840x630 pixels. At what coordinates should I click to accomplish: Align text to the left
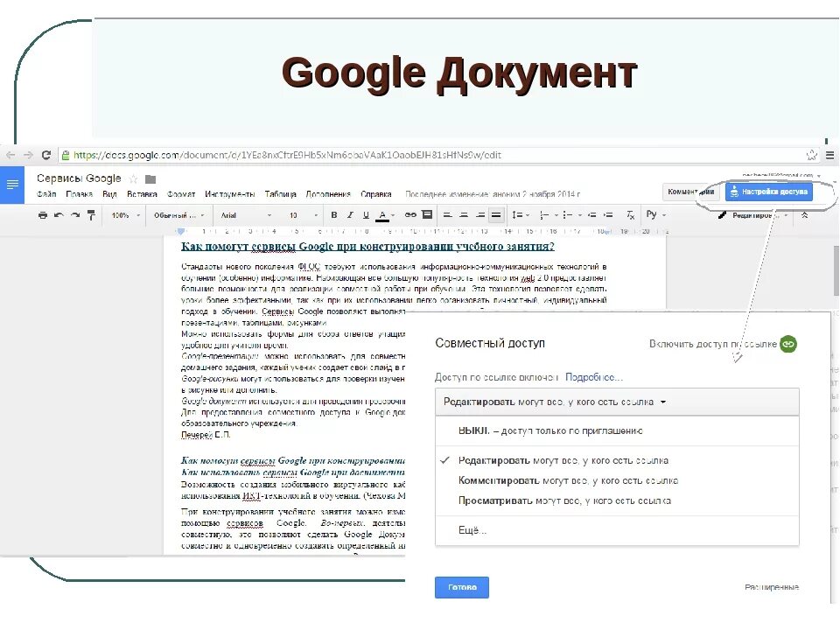click(x=447, y=215)
